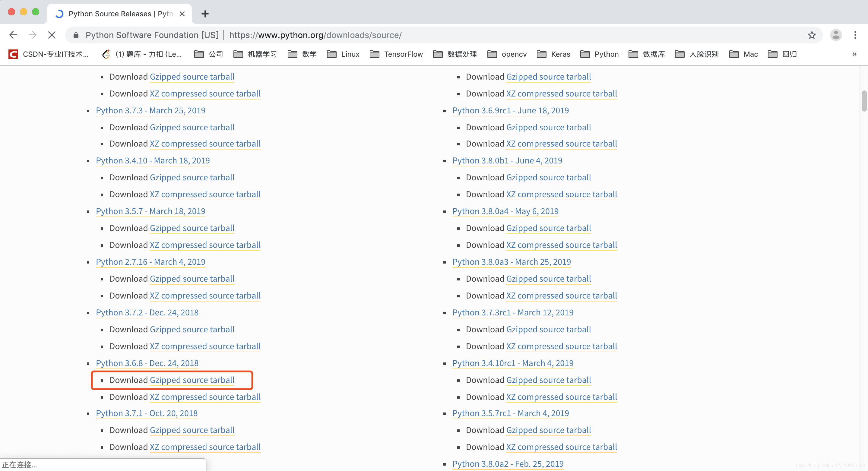Open the TensorFlow bookmarks folder

point(396,54)
